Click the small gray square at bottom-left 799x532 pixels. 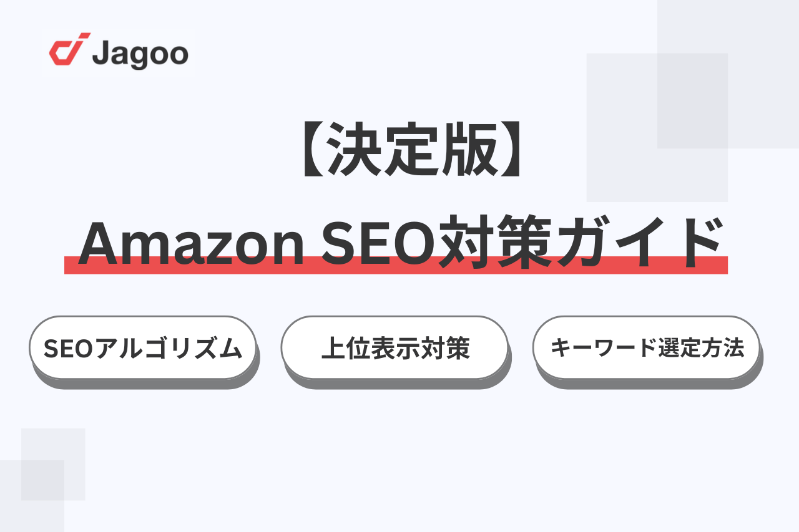pyautogui.click(x=53, y=464)
